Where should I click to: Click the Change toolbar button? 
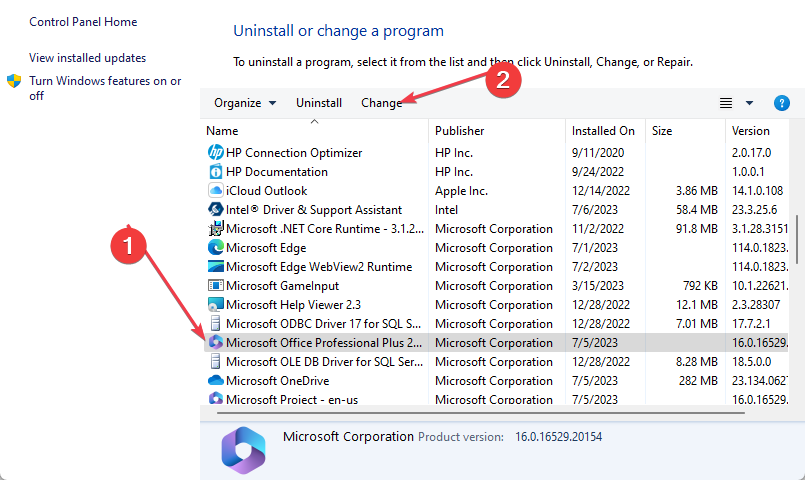[x=381, y=103]
